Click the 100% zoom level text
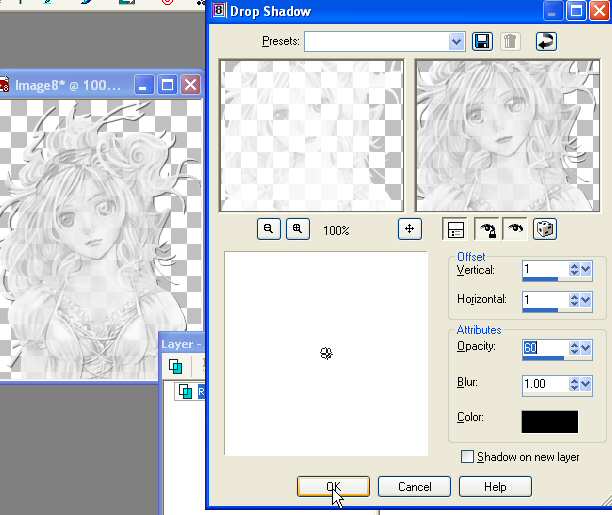 tap(336, 230)
